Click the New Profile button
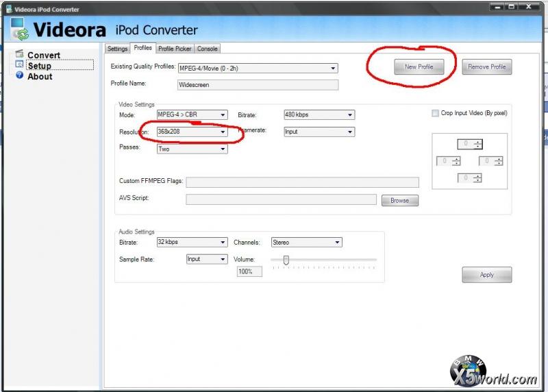548x392 pixels. click(419, 66)
